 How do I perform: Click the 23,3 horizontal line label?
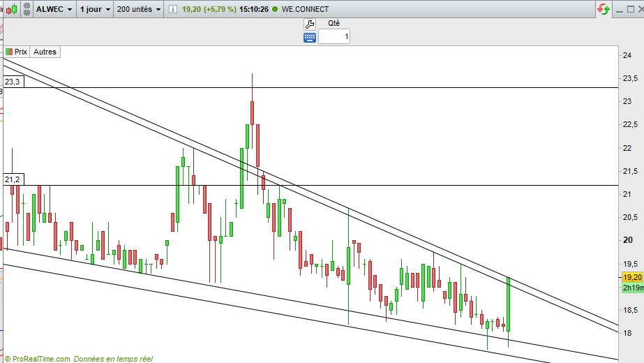point(13,82)
